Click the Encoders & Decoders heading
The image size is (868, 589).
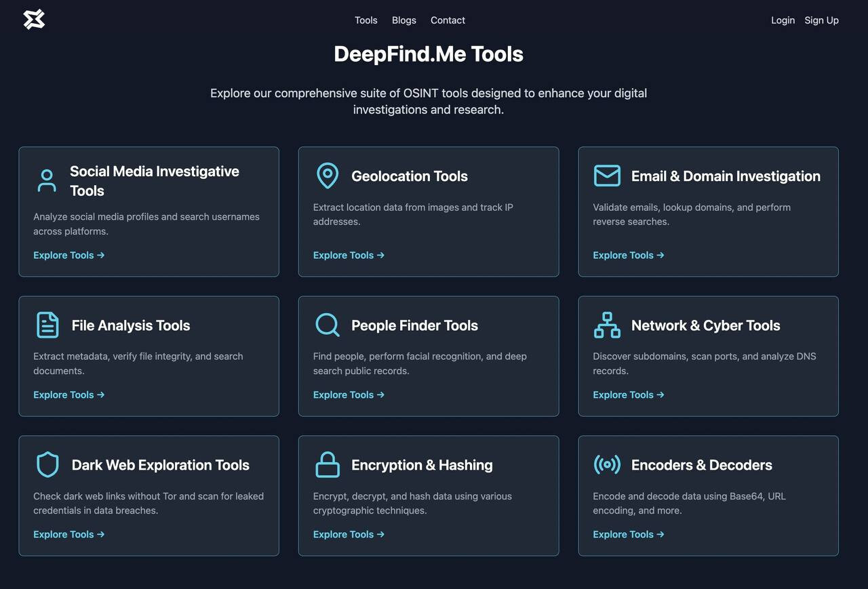(x=702, y=465)
